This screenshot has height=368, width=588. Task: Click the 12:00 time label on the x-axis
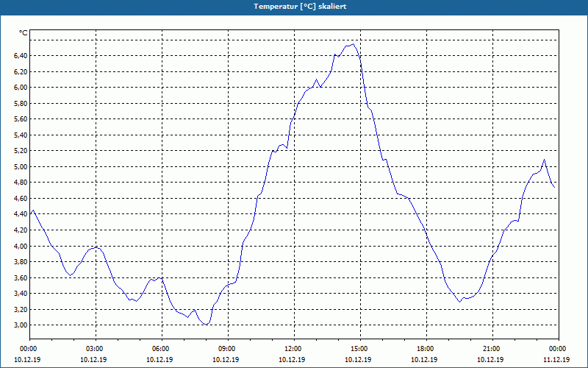294,349
